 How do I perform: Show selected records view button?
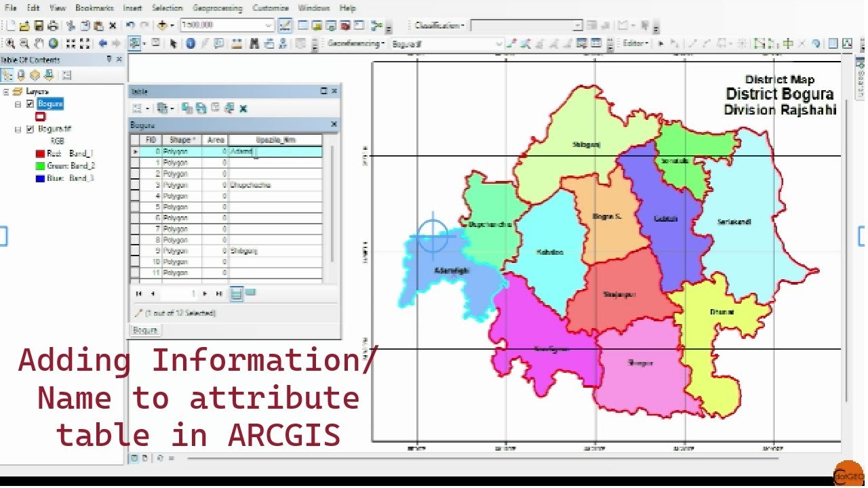pos(250,293)
